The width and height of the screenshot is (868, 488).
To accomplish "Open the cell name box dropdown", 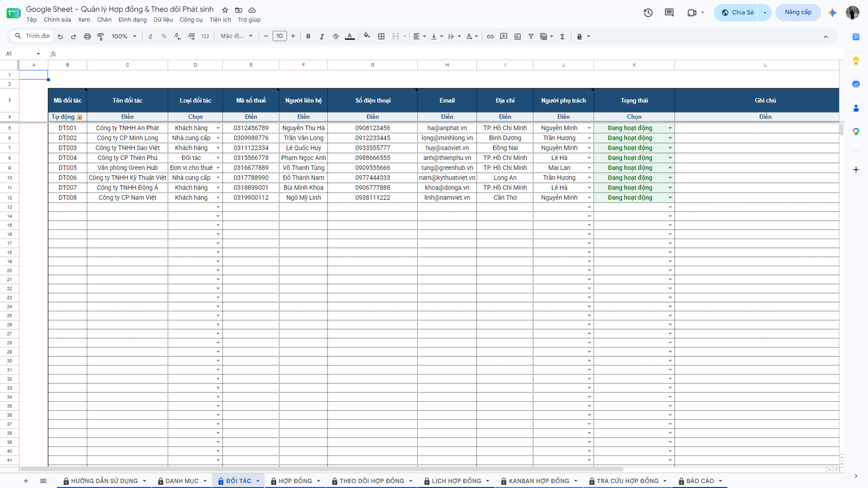I will [38, 54].
